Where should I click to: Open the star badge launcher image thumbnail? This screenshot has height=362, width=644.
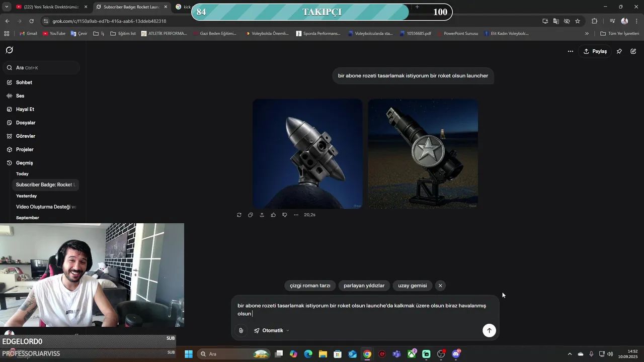click(x=423, y=153)
